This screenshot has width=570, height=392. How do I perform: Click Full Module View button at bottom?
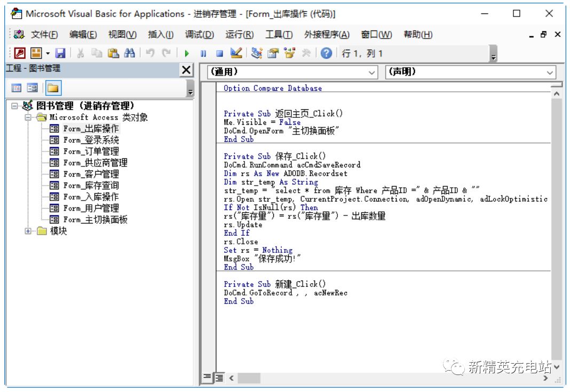click(219, 378)
